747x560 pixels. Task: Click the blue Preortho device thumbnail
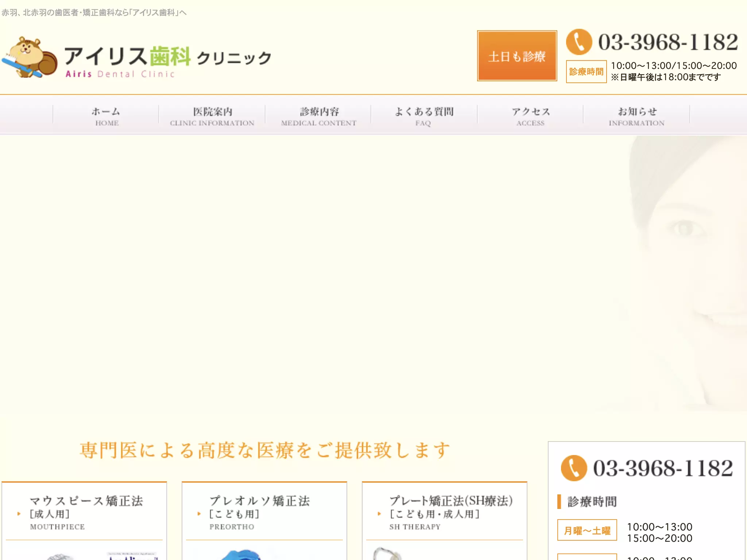pos(241,555)
